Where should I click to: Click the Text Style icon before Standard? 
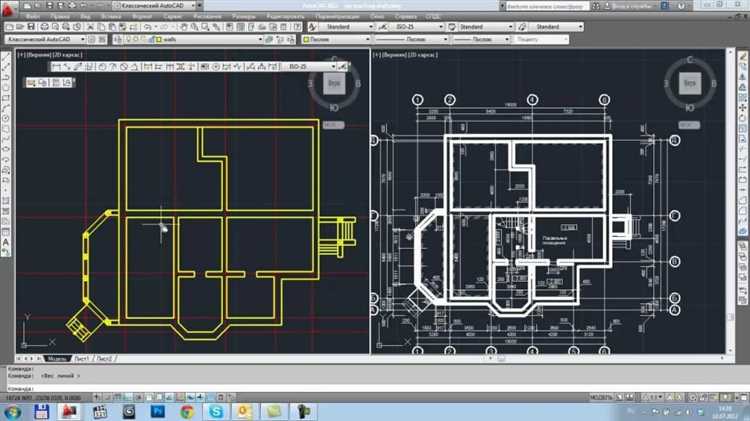tap(312, 27)
